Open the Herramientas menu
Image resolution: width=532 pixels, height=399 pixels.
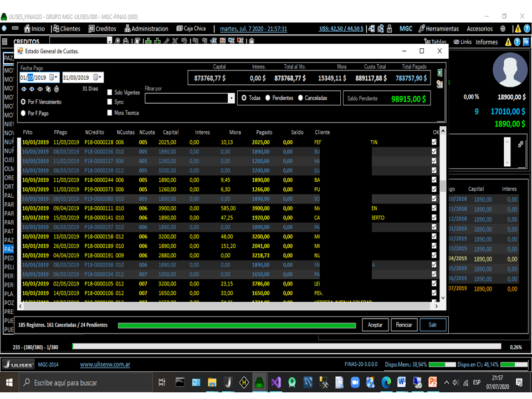(438, 29)
